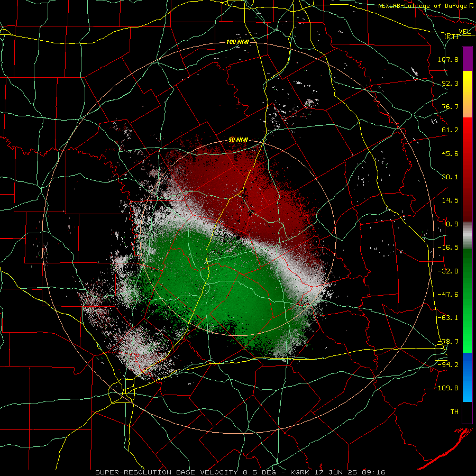Pick the red segment of the color bar
The image size is (476, 476).
pos(467,169)
